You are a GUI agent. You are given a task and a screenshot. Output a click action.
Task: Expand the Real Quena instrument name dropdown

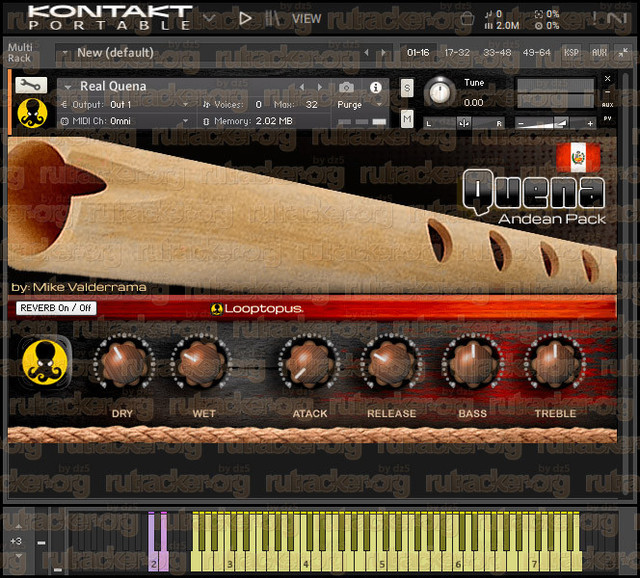coord(68,87)
